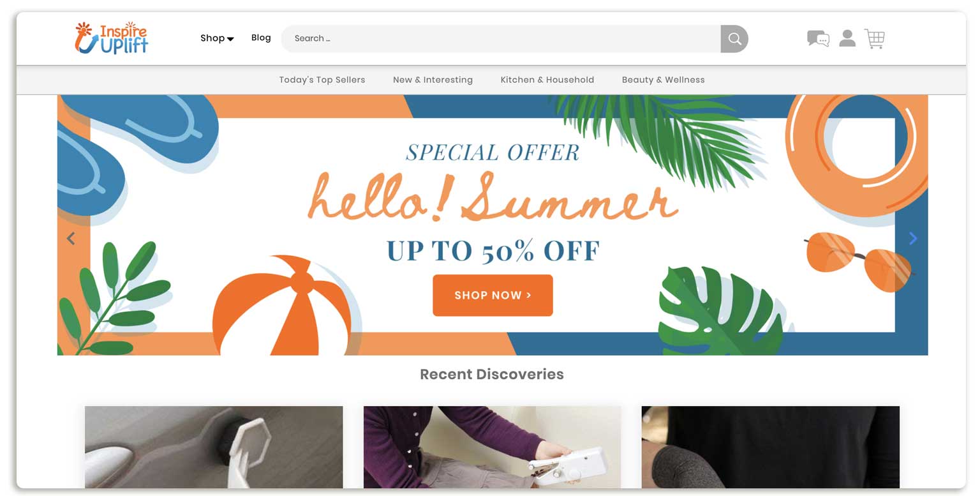This screenshot has height=496, width=980.
Task: Open the white hexagon tool product thumbnail
Action: [x=214, y=447]
